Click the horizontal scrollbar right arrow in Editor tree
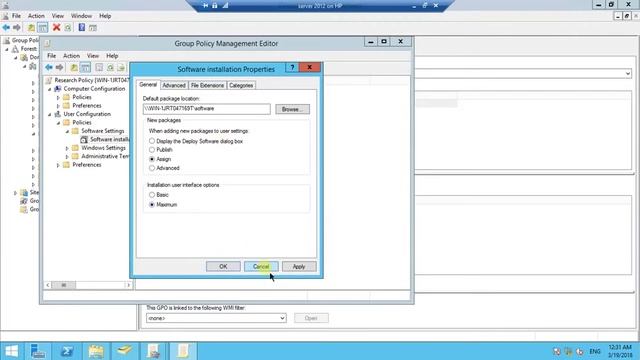 (x=129, y=285)
